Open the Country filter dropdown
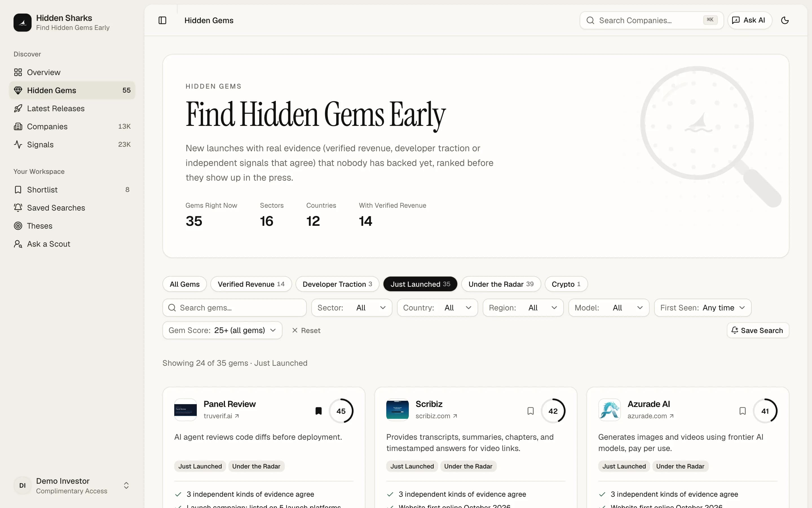The image size is (812, 508). [438, 308]
